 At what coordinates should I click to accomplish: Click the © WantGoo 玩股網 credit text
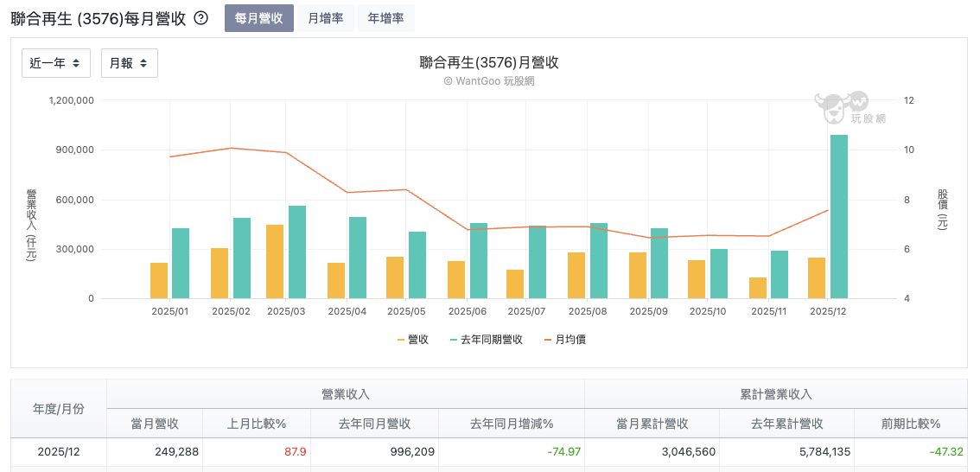489,80
